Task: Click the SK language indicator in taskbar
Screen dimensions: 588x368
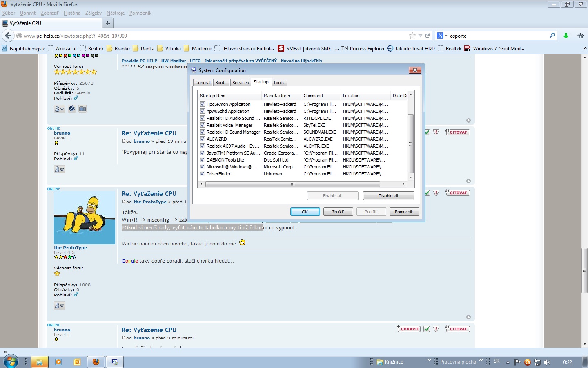Action: [x=497, y=361]
